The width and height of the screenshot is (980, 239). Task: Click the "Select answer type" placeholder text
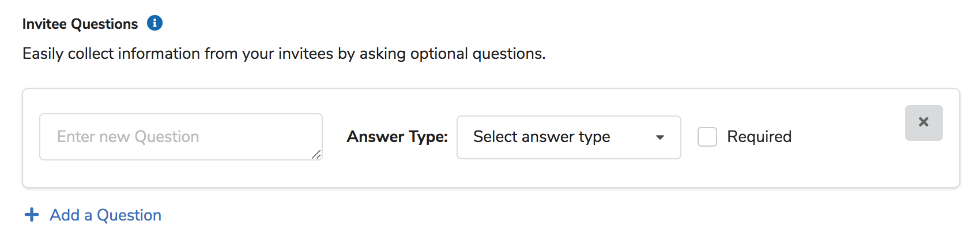click(x=541, y=137)
